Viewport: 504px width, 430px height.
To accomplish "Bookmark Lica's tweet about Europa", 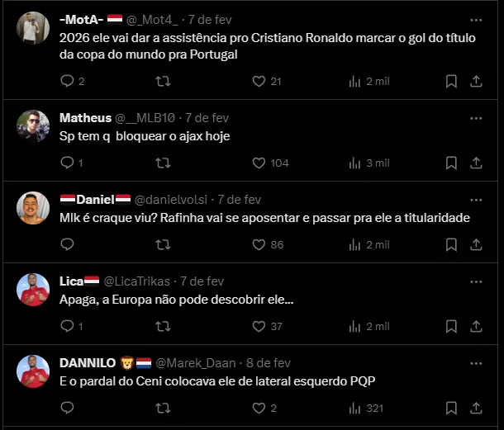I will pos(451,326).
